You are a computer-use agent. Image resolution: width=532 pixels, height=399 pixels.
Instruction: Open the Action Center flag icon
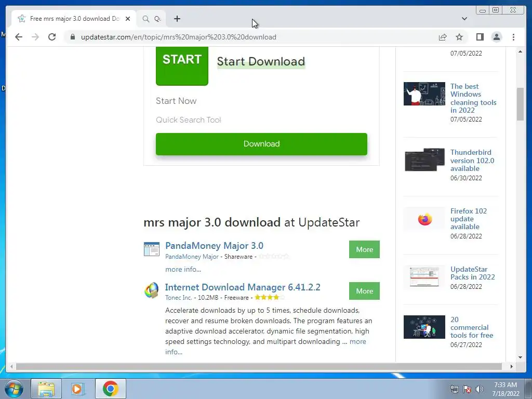[467, 389]
